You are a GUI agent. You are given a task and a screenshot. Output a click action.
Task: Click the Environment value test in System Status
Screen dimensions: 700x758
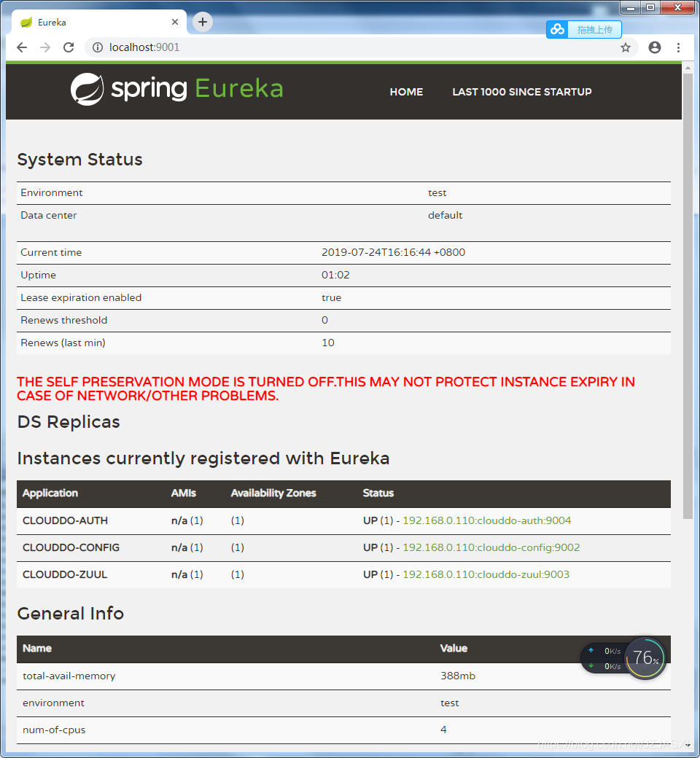[437, 193]
